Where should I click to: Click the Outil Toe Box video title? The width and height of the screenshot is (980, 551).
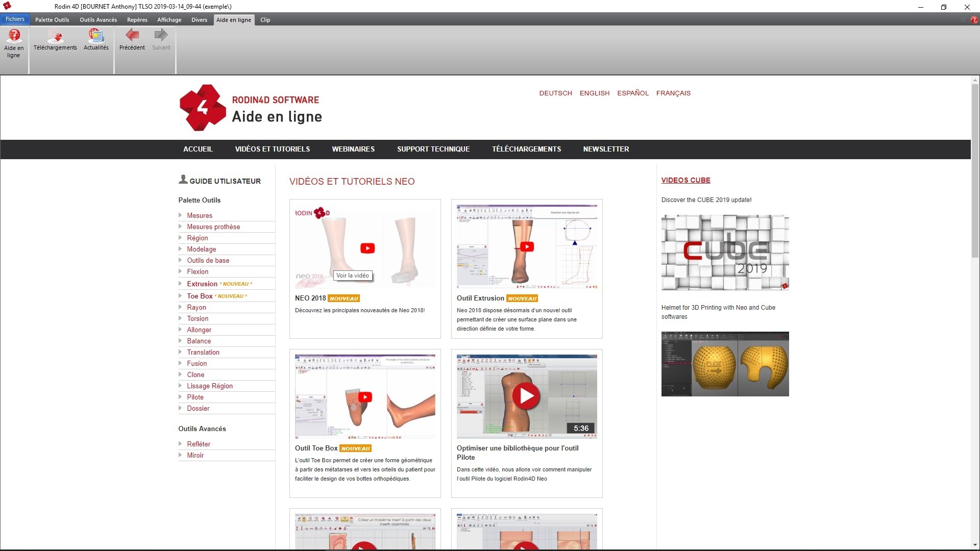(316, 448)
